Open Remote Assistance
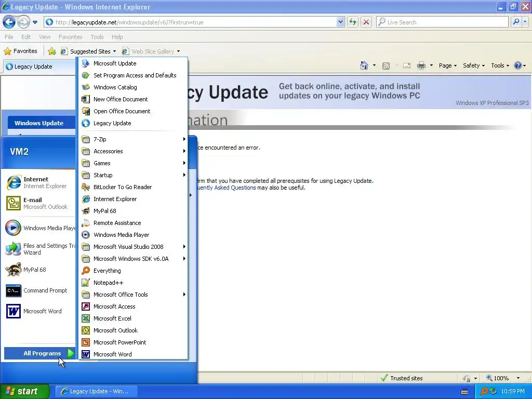The width and height of the screenshot is (532, 399). (x=133, y=223)
